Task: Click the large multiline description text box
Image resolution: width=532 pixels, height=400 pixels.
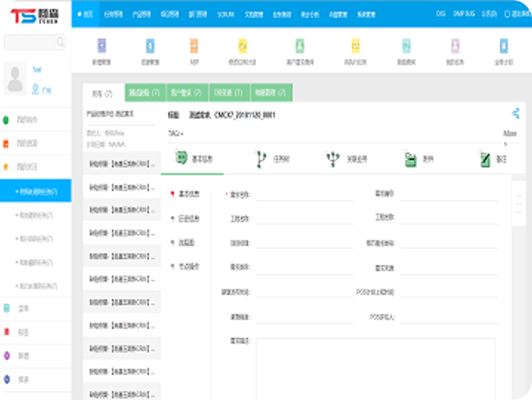Action: [375, 369]
